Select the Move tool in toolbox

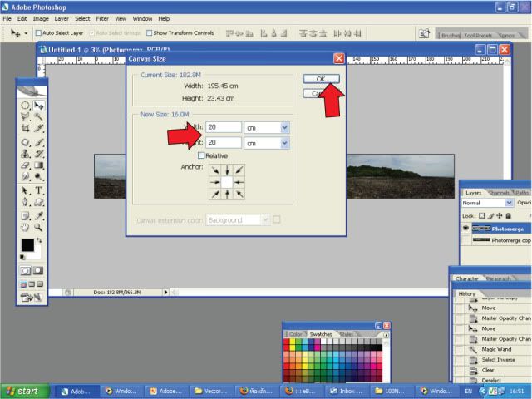(39, 106)
